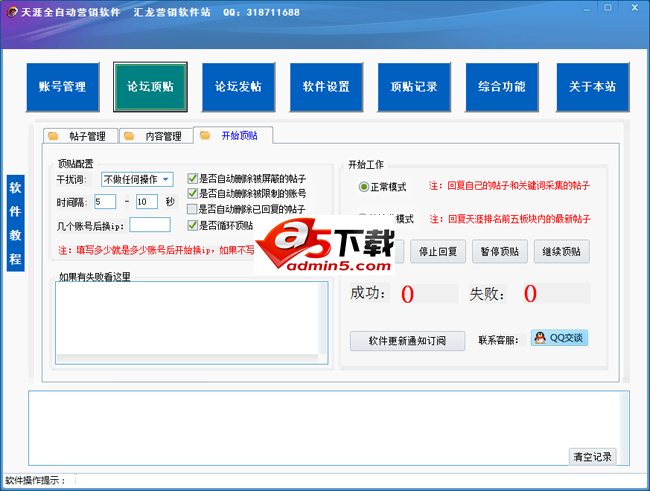Screen dimensions: 650x491
Task: Toggle 是否自动删除被限制的账号 checkbox
Action: (x=192, y=193)
